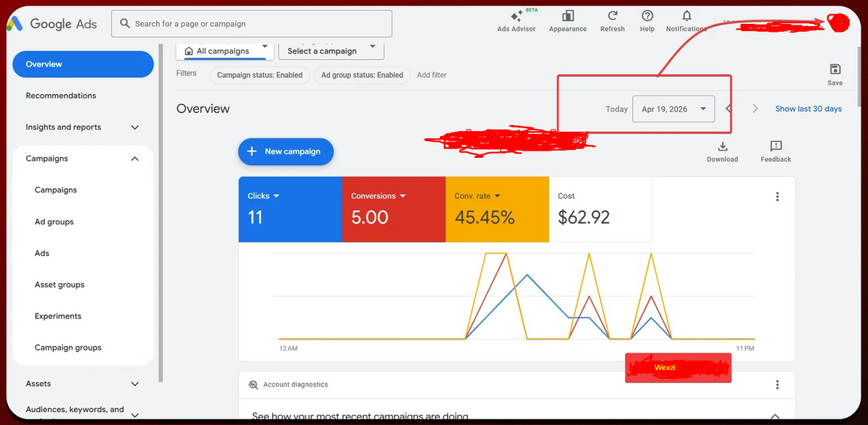Click the 12 AM chart axis label

point(288,348)
